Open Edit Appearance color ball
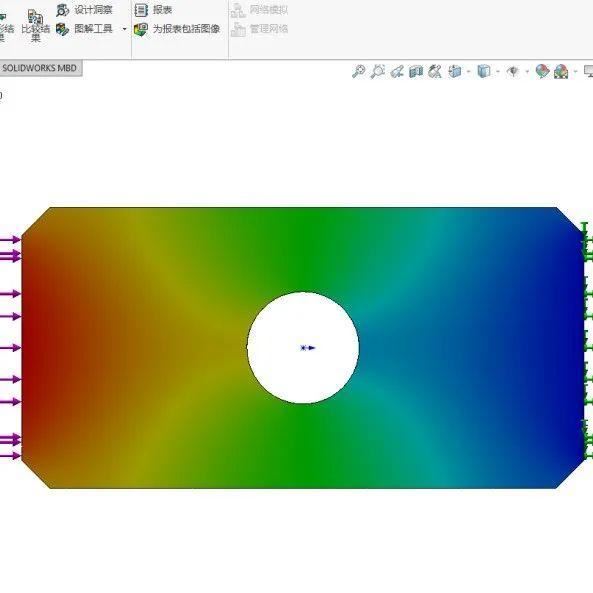 (542, 71)
